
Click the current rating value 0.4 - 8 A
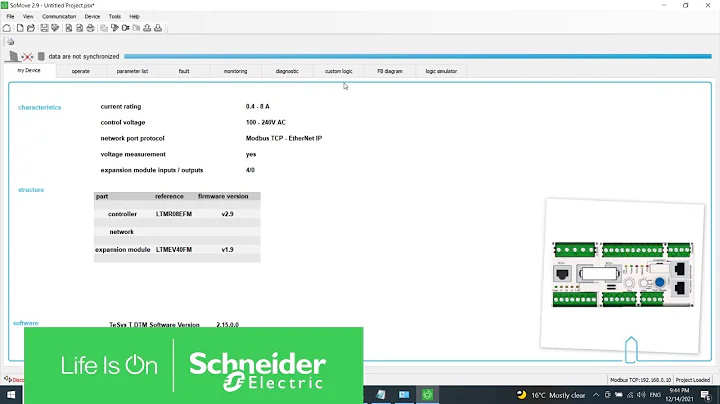click(x=258, y=107)
